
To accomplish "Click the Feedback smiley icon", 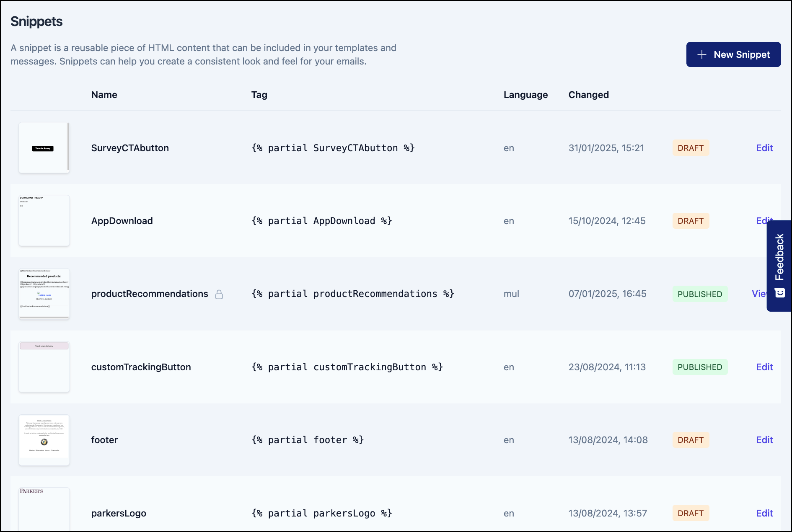I will pos(780,293).
